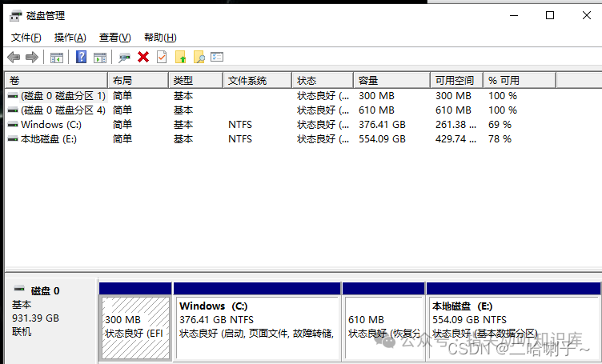Image resolution: width=602 pixels, height=364 pixels.
Task: Select the hatched 300 MB EFI partition block
Action: tap(135, 328)
